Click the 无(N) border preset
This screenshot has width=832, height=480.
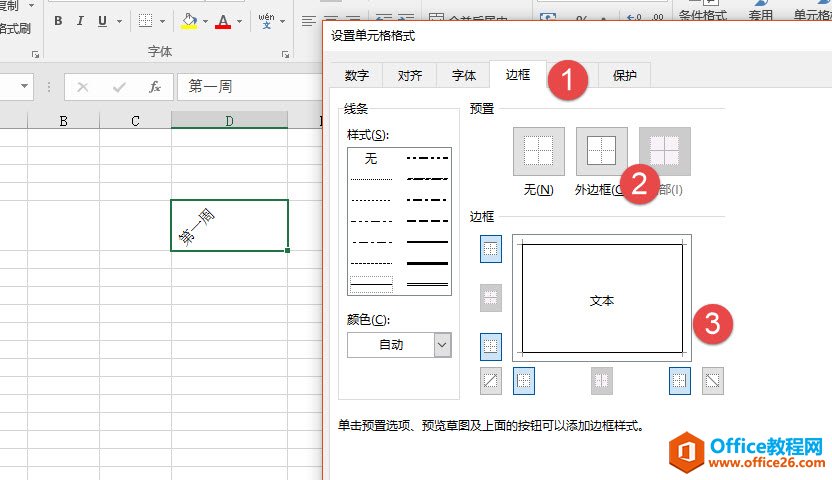tap(539, 151)
